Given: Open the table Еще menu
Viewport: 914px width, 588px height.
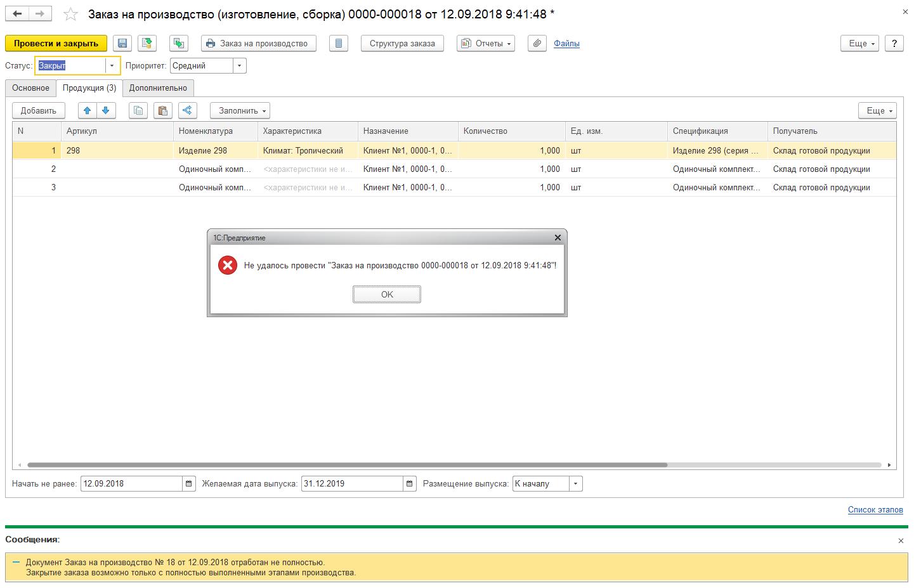Looking at the screenshot, I should [877, 110].
